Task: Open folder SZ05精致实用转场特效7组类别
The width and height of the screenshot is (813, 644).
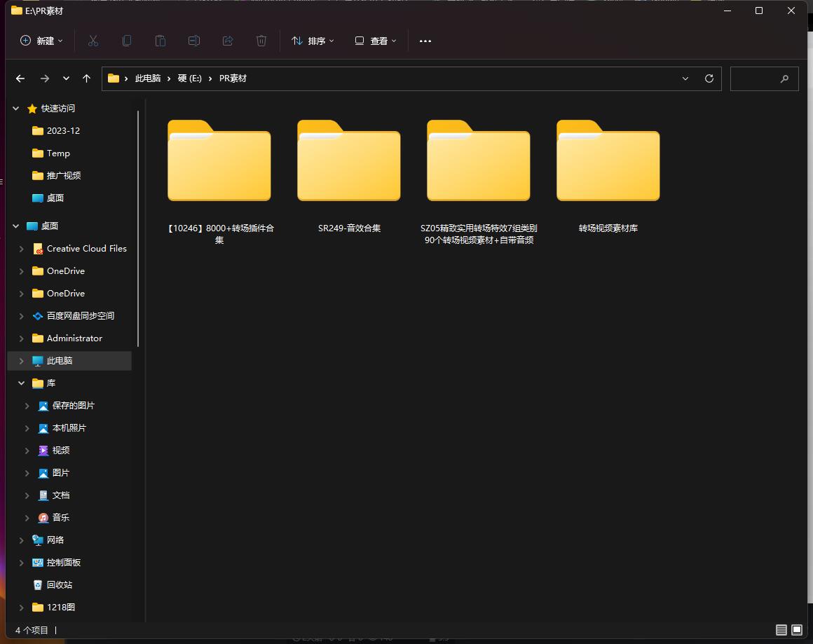Action: coord(479,182)
